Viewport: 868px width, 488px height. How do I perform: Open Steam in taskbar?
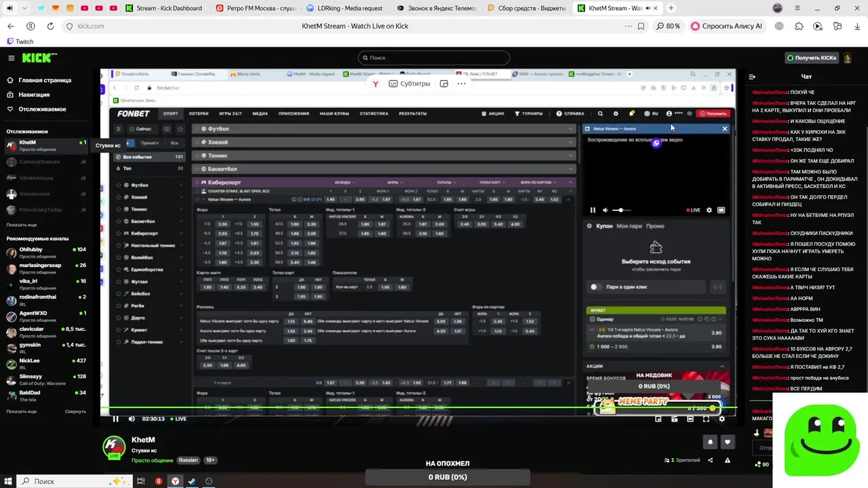pos(192,481)
